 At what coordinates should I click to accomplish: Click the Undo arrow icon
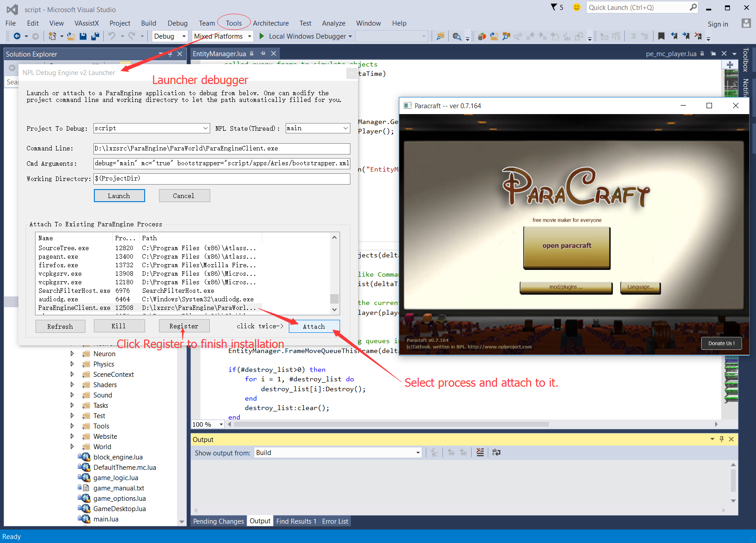(112, 36)
